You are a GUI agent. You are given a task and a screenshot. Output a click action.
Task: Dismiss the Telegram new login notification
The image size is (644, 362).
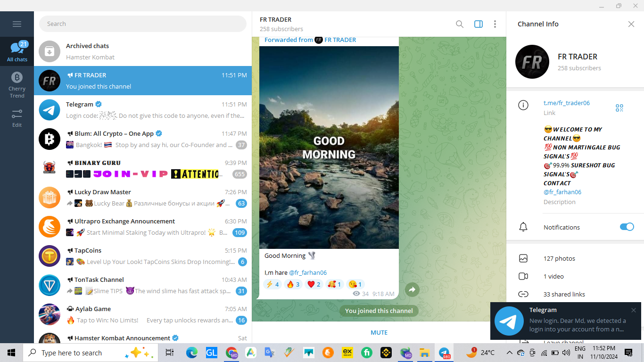point(634,310)
